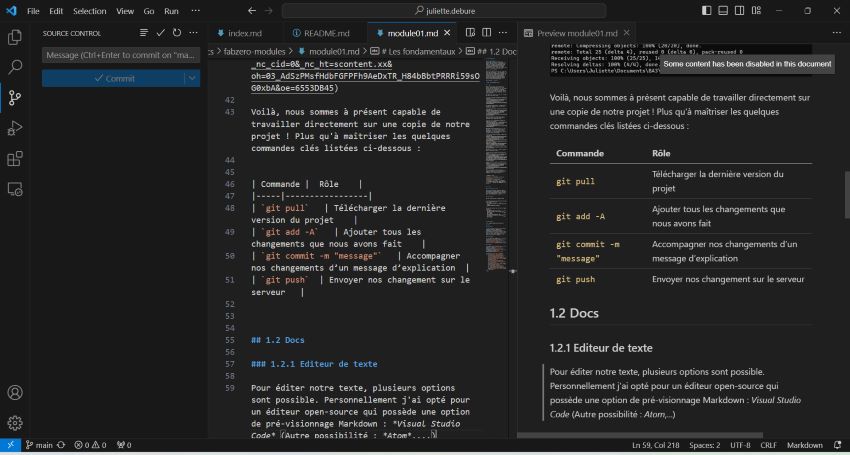850x455 pixels.
Task: Toggle primary side bar visibility
Action: click(706, 11)
